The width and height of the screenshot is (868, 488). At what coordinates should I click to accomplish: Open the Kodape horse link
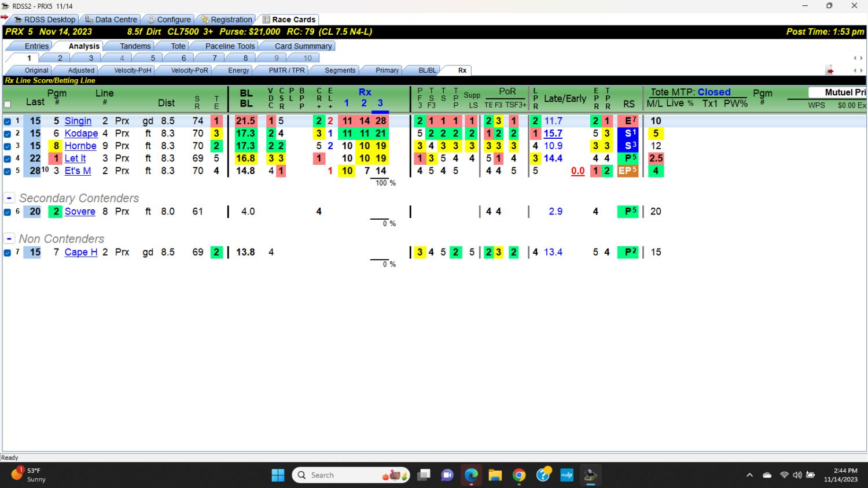pyautogui.click(x=81, y=134)
